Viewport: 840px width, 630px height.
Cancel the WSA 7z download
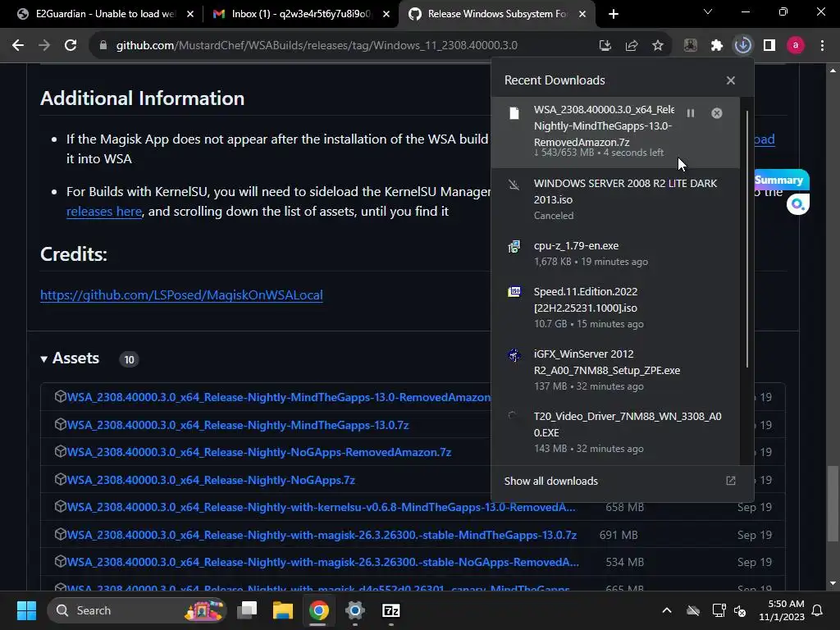717,113
